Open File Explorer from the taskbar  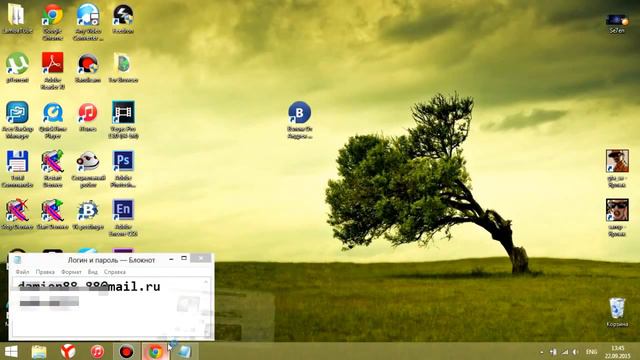coord(39,351)
